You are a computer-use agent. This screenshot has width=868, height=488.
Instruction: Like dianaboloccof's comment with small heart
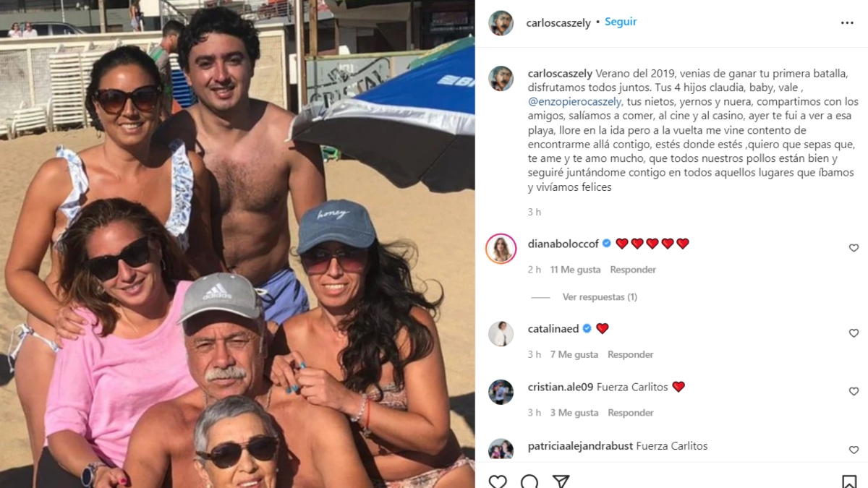(854, 248)
